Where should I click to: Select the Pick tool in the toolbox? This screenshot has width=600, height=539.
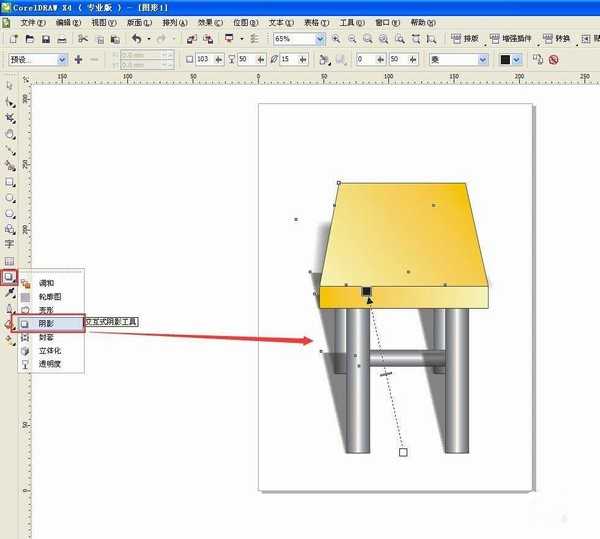point(10,87)
